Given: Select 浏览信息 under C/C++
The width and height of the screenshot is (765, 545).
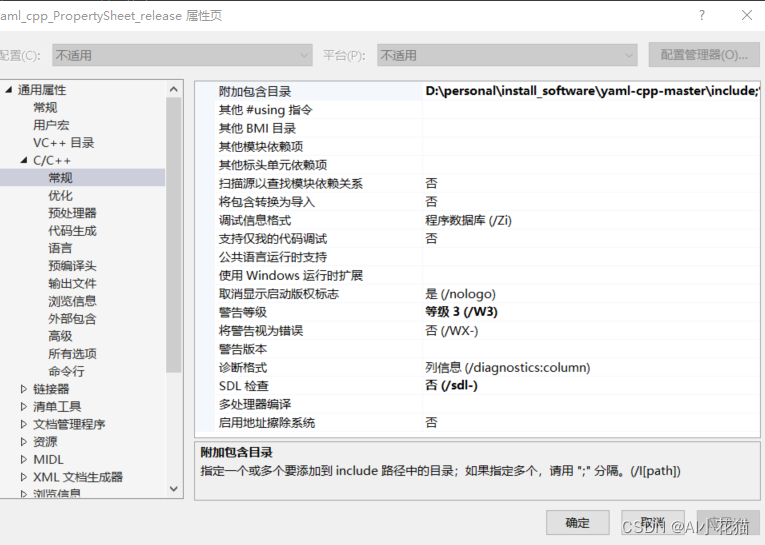Looking at the screenshot, I should coord(72,301).
